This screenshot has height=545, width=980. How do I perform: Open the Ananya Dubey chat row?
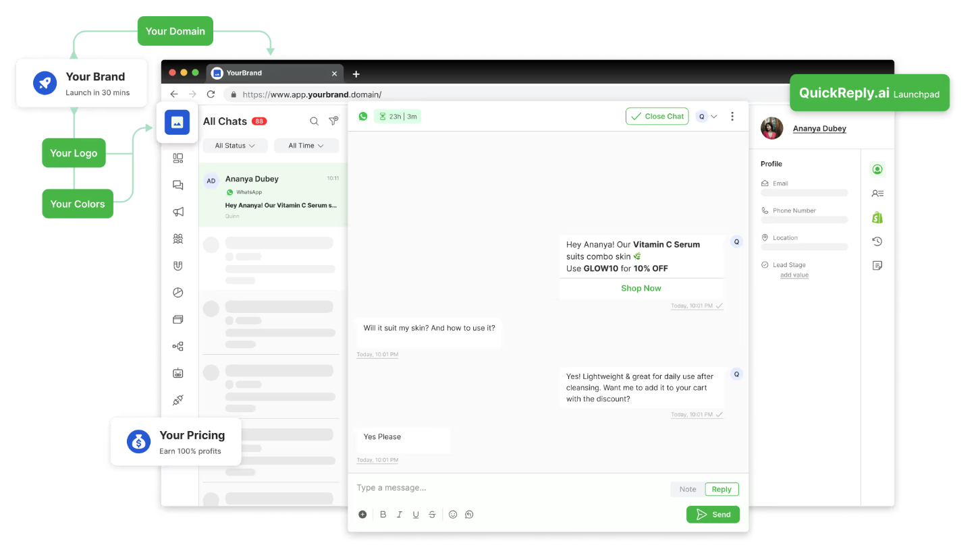(x=273, y=195)
